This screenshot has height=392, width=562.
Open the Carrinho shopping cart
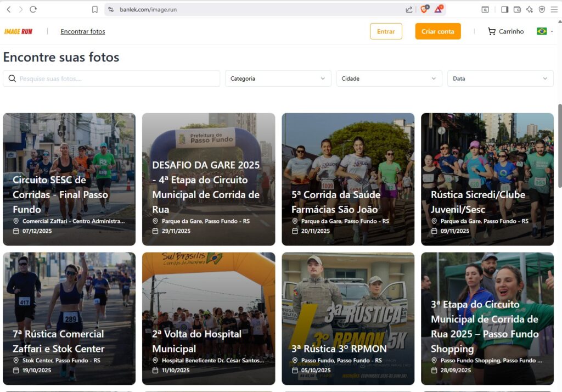pyautogui.click(x=505, y=31)
